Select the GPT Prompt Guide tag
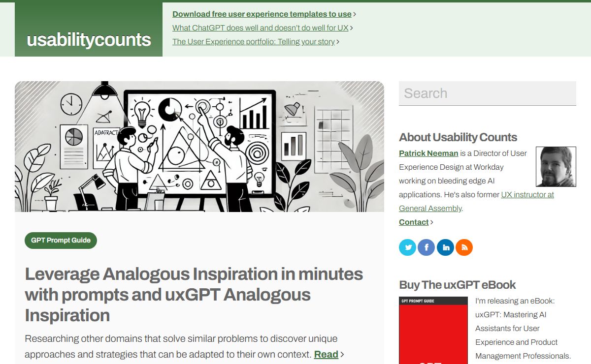Viewport: 591px width, 364px height. pyautogui.click(x=61, y=240)
